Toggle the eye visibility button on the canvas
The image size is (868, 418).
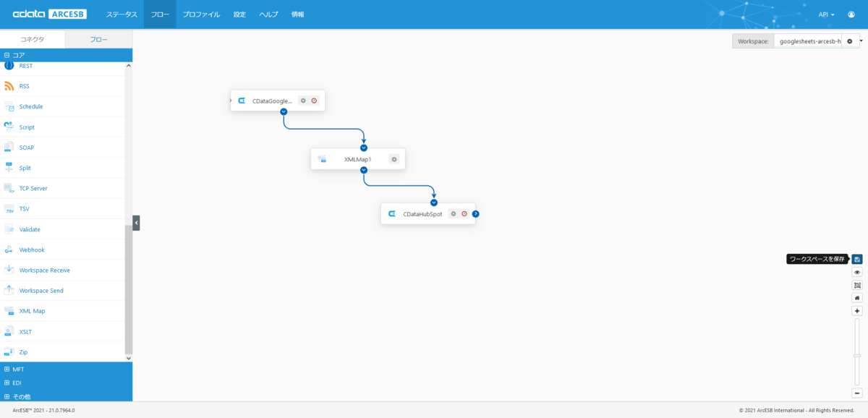pyautogui.click(x=857, y=272)
